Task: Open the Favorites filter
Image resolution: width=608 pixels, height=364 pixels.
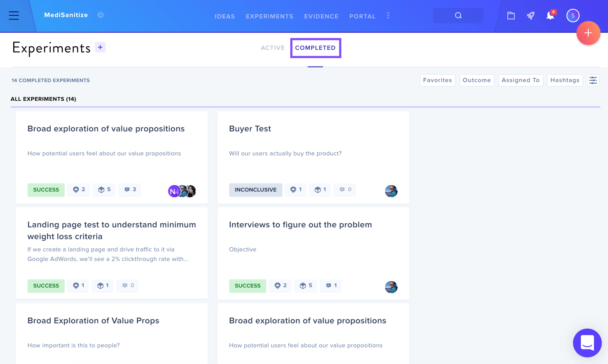Action: point(437,80)
